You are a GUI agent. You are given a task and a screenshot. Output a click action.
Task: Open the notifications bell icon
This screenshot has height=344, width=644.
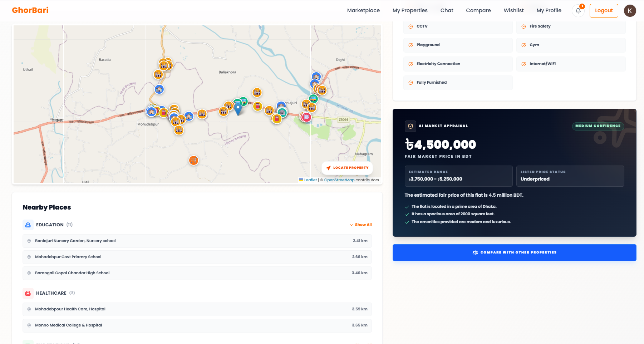tap(578, 11)
